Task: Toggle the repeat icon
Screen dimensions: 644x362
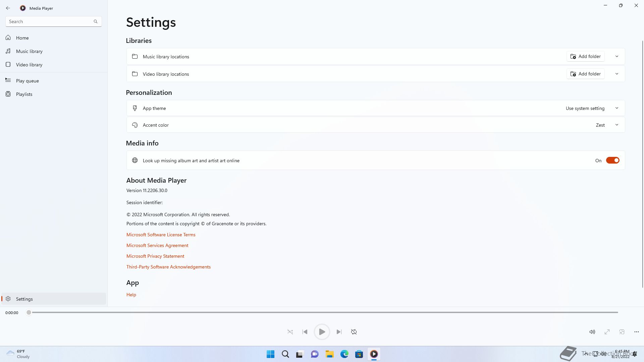Action: click(x=354, y=332)
